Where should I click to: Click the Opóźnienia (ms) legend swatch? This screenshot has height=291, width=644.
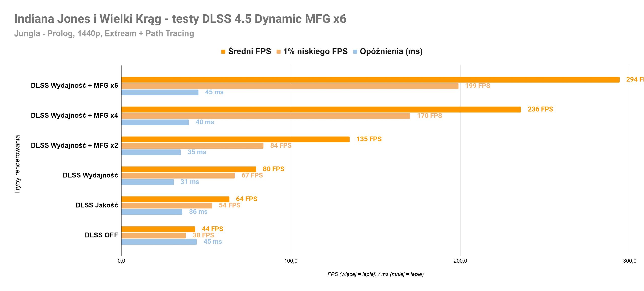click(355, 52)
